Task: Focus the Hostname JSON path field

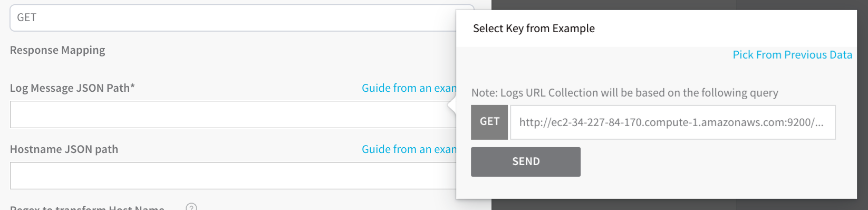Action: pos(233,176)
